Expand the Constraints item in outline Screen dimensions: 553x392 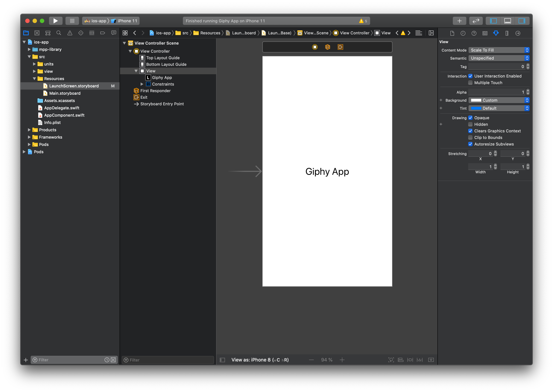pyautogui.click(x=142, y=84)
